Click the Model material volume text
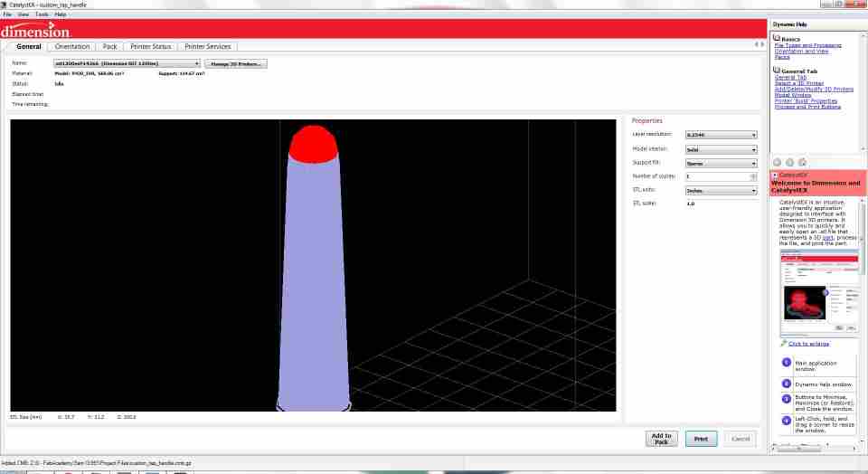Image resolution: width=868 pixels, height=474 pixels. click(90, 73)
